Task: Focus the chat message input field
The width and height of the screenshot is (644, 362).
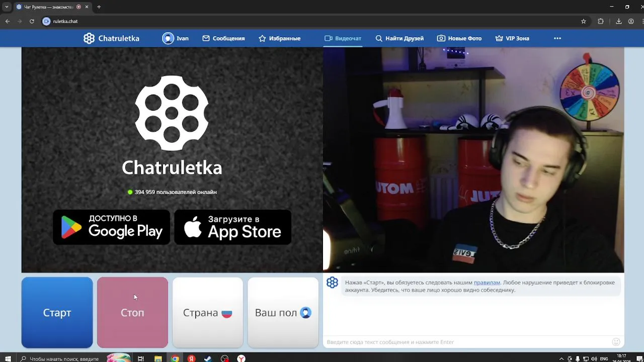Action: [467, 342]
